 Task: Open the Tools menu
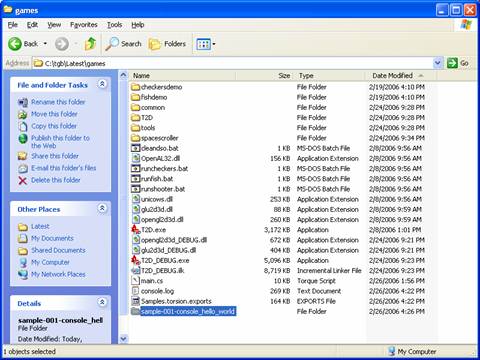(114, 25)
